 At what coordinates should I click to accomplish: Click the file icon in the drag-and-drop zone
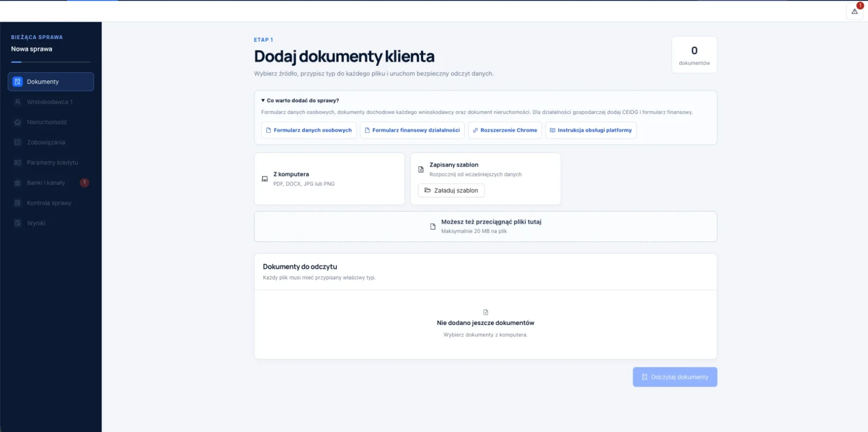pos(433,226)
